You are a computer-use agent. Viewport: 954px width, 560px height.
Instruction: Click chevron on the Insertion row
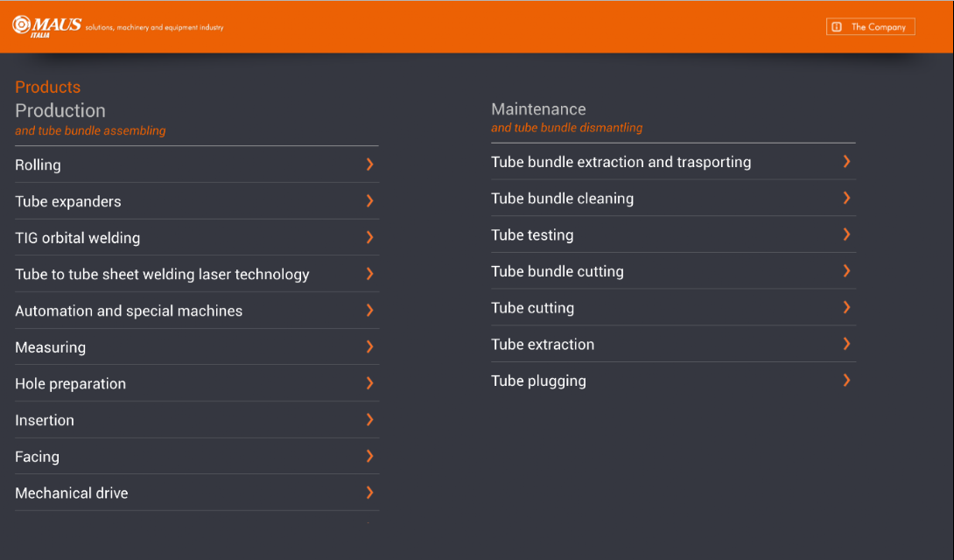click(370, 419)
